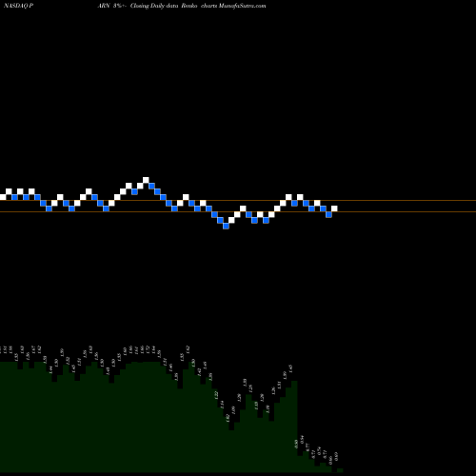Click the 1.02 value label at the area chart low

pyautogui.click(x=228, y=418)
